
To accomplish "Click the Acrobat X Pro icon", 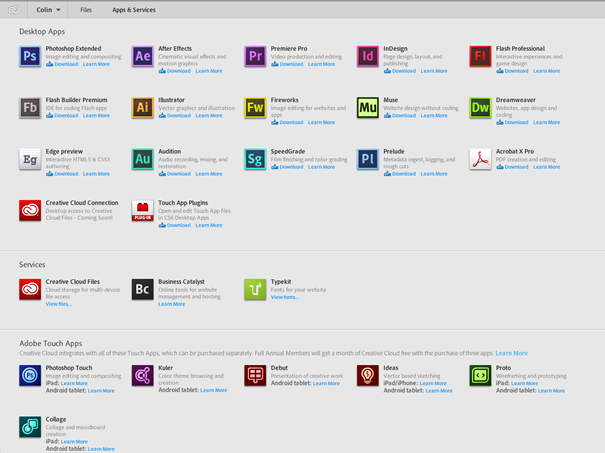I will coord(480,159).
